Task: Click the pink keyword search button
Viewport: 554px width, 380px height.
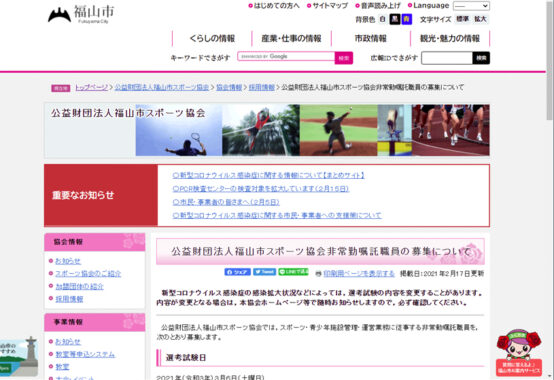Action: [x=343, y=58]
